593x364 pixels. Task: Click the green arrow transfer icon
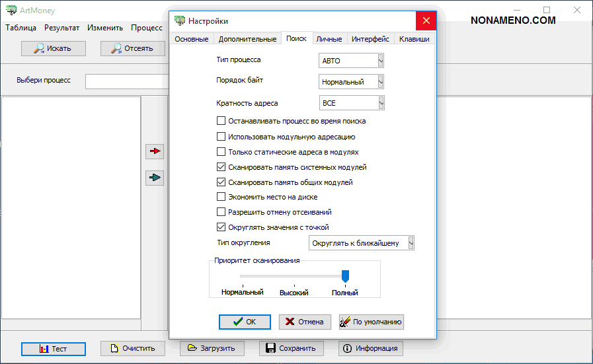tap(155, 178)
